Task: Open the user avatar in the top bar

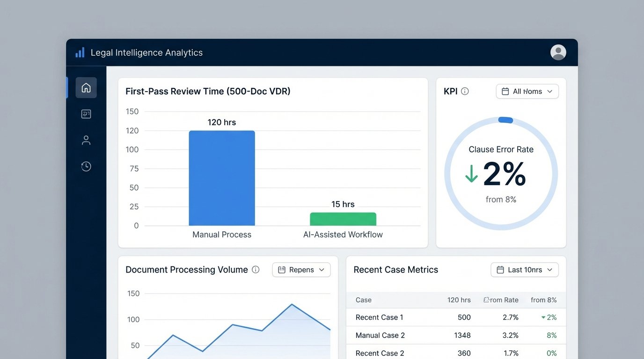Action: 558,52
